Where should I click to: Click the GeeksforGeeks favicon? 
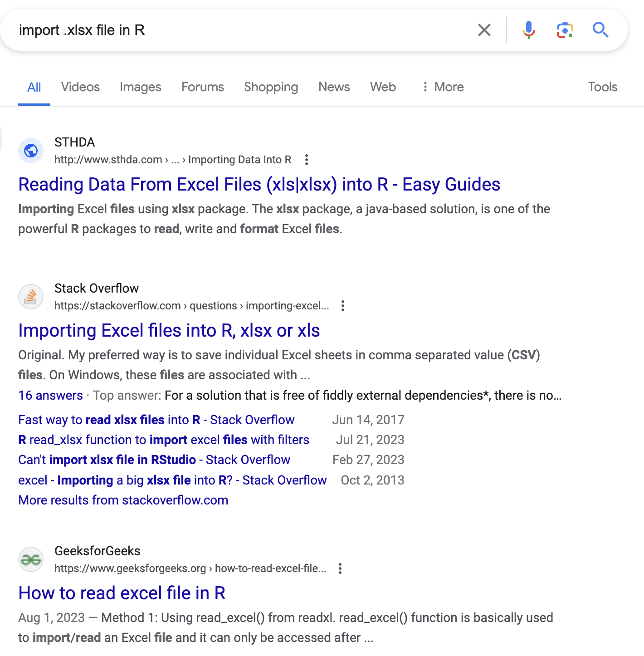pyautogui.click(x=31, y=559)
